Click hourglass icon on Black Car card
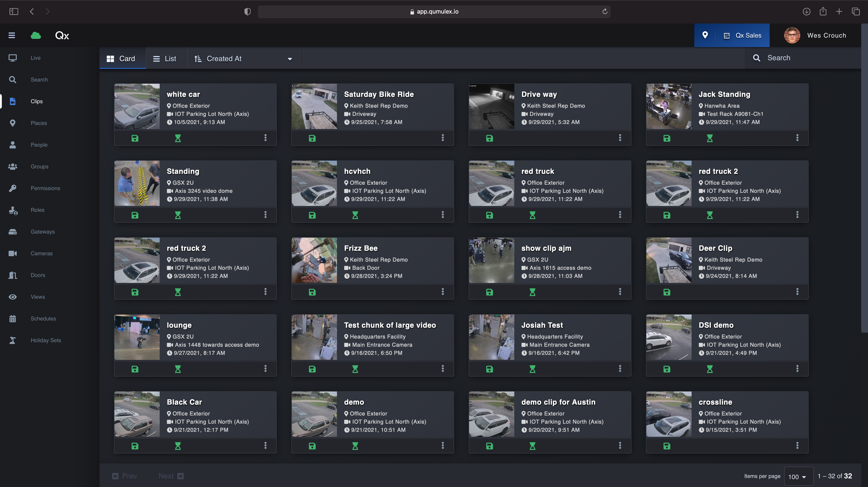Viewport: 868px width, 487px height. tap(178, 446)
